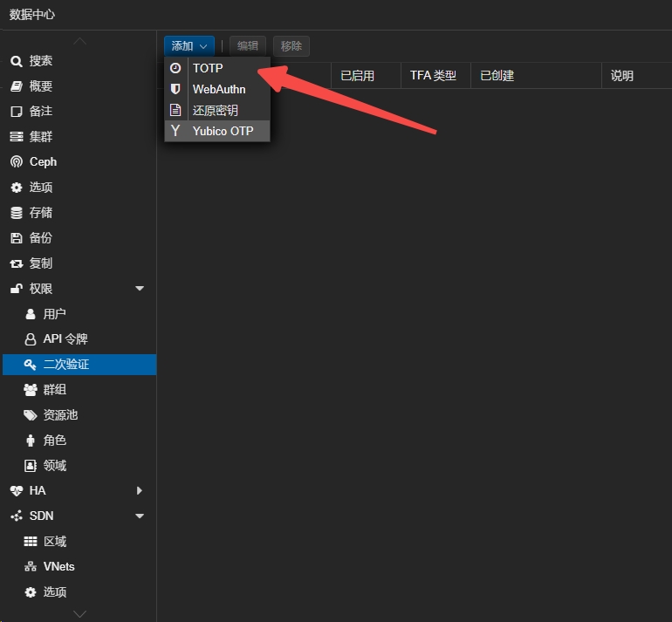Click the clock icon next to TOTP
This screenshot has width=672, height=622.
click(175, 68)
